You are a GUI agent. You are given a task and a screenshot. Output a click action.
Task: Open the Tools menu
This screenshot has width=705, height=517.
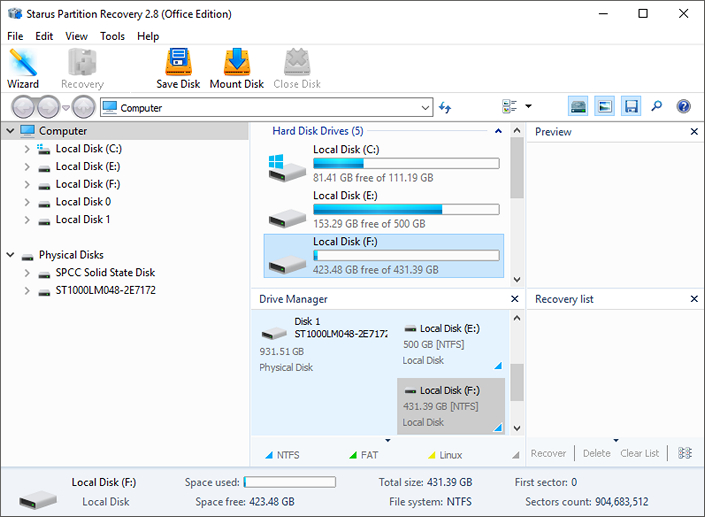tap(112, 36)
